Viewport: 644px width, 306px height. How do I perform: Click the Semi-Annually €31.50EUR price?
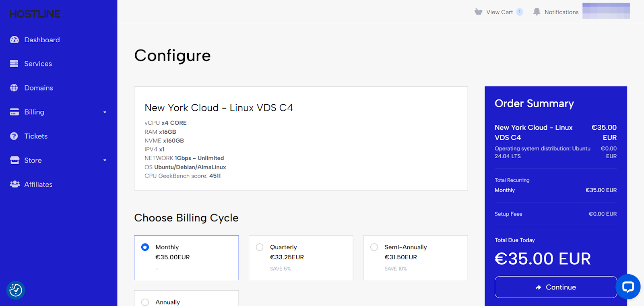400,257
